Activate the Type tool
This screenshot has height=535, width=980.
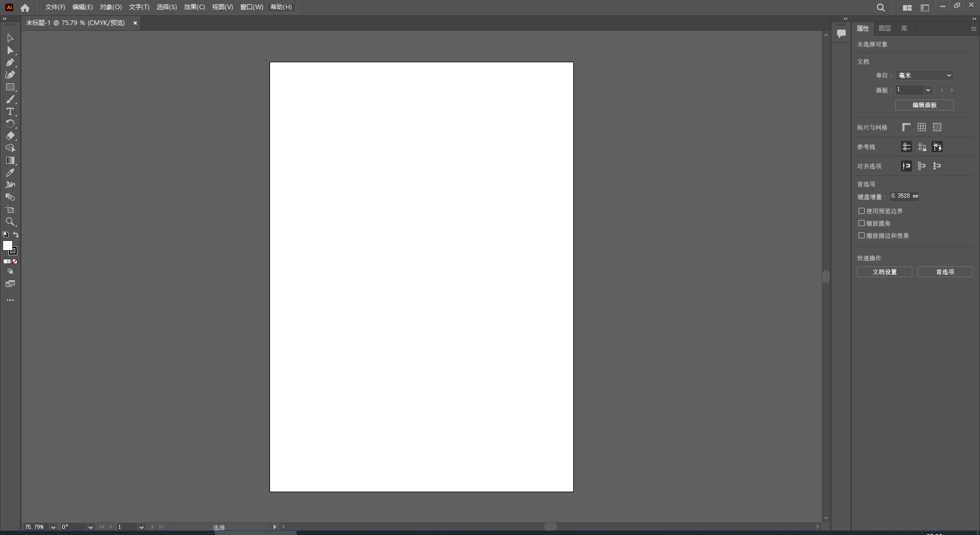click(x=10, y=112)
